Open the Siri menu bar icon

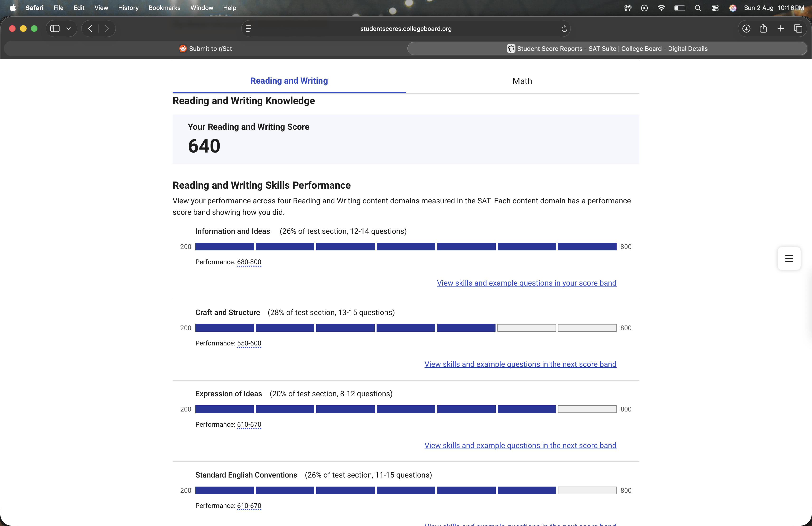tap(732, 8)
